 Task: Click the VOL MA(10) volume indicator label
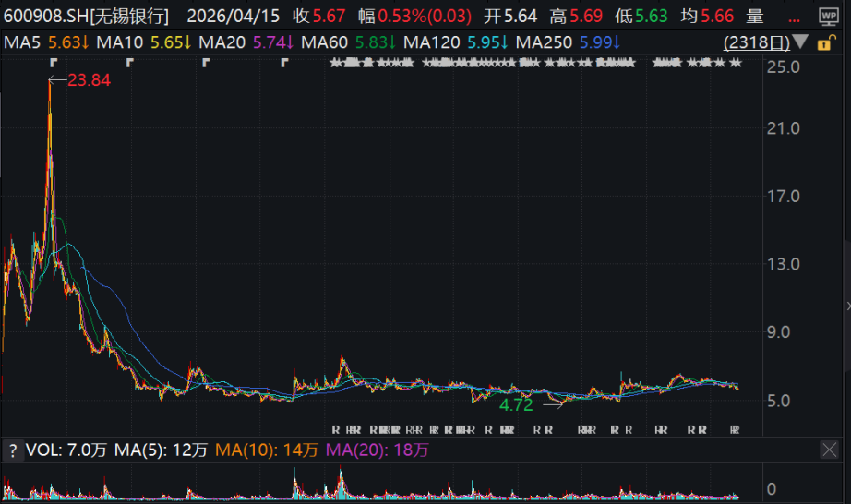(x=267, y=450)
